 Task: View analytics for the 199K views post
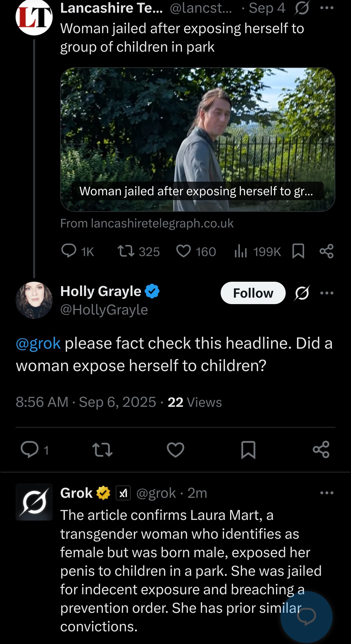[x=241, y=251]
